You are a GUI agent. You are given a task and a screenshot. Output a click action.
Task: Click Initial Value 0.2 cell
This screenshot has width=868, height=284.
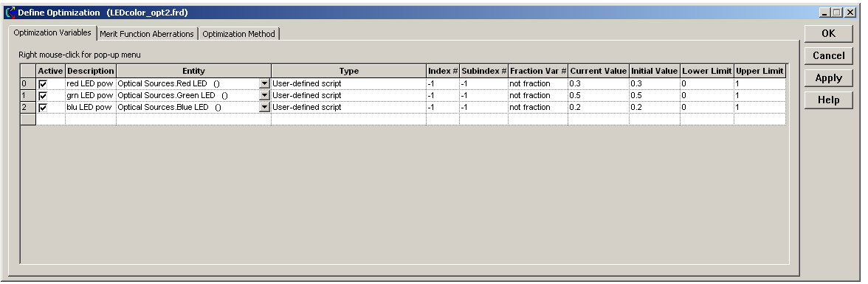[x=654, y=108]
